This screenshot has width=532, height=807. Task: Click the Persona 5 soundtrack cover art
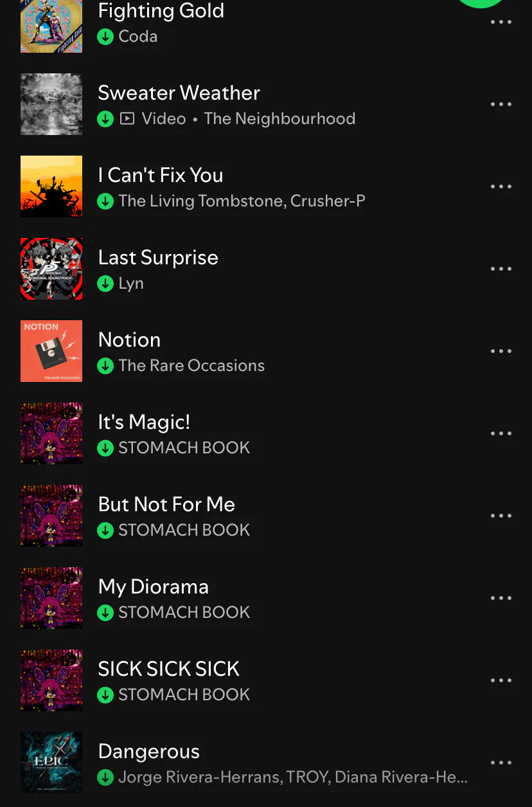(51, 269)
